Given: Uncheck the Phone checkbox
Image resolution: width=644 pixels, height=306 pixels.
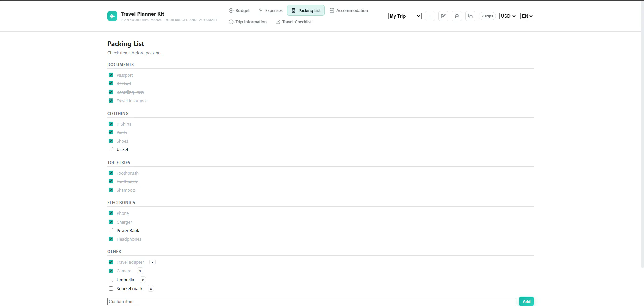Looking at the screenshot, I should [x=111, y=213].
